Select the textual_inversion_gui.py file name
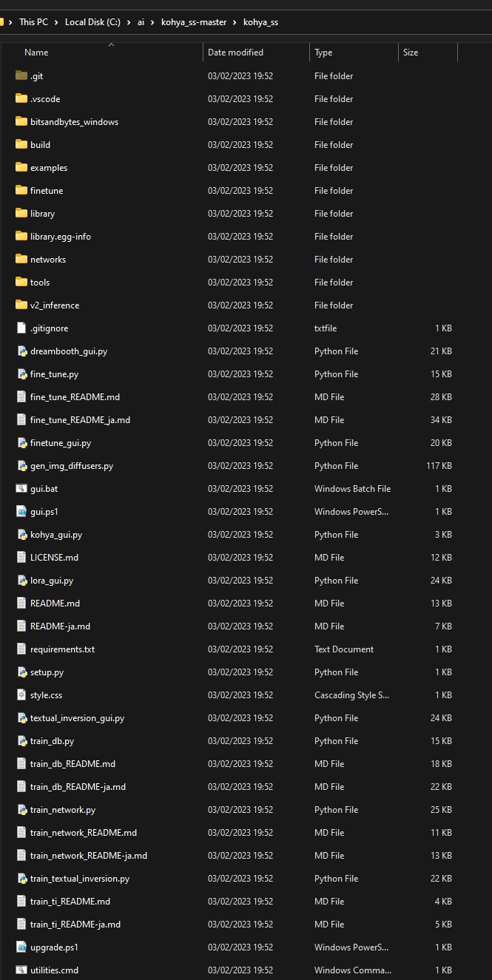Screen dimensions: 492x980 (77, 717)
